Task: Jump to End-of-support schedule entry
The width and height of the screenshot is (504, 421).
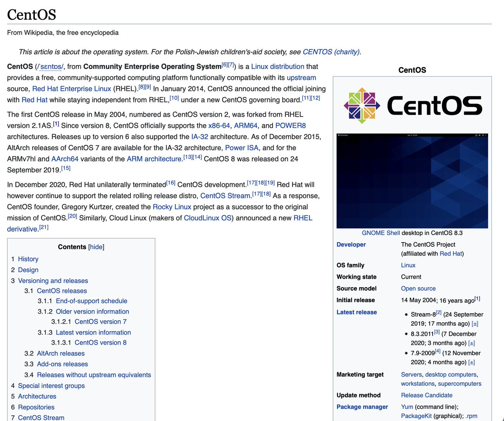Action: coord(92,301)
